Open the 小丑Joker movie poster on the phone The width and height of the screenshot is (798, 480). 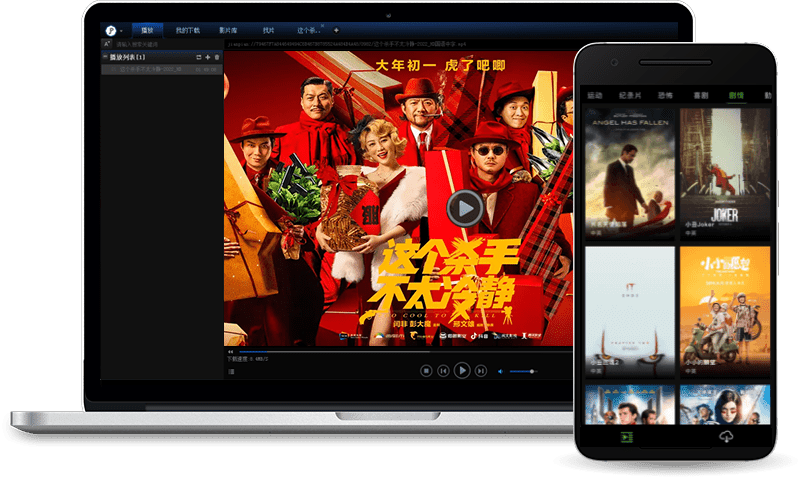point(725,174)
